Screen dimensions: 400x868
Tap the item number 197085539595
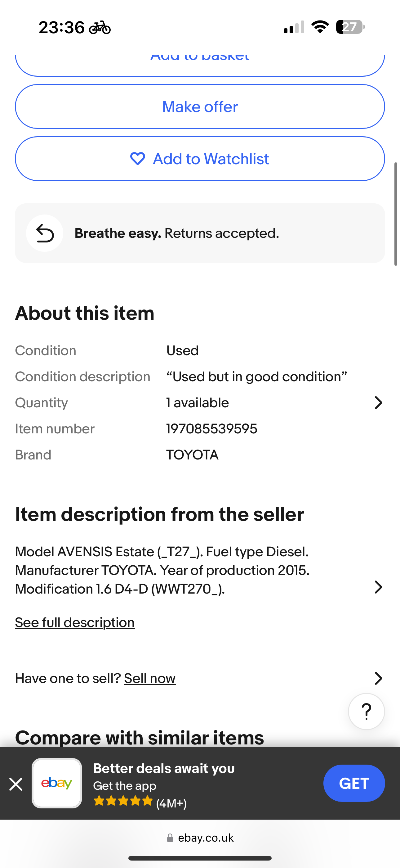[212, 429]
